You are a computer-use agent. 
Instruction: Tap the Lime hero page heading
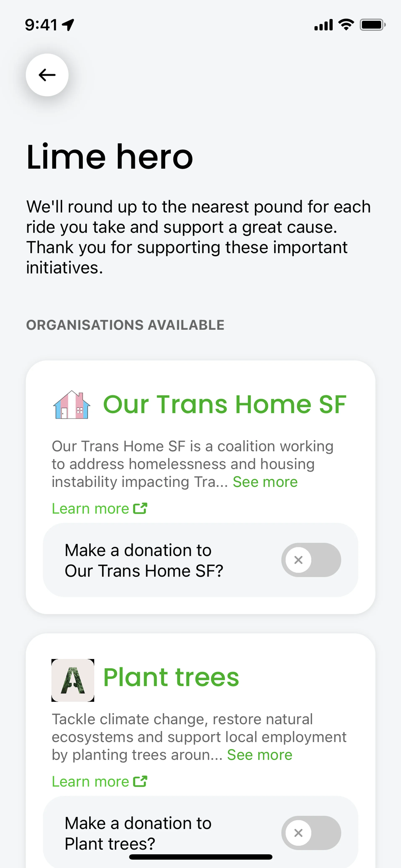(x=110, y=157)
